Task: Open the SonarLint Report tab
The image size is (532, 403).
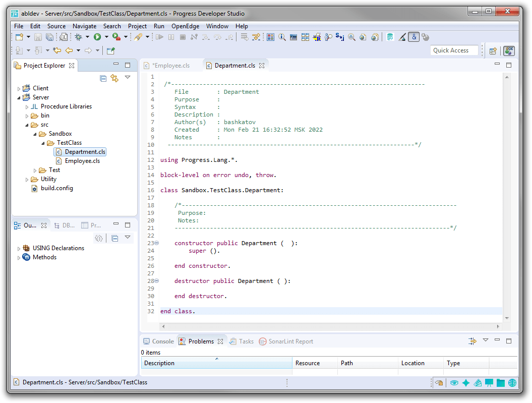Action: [286, 341]
